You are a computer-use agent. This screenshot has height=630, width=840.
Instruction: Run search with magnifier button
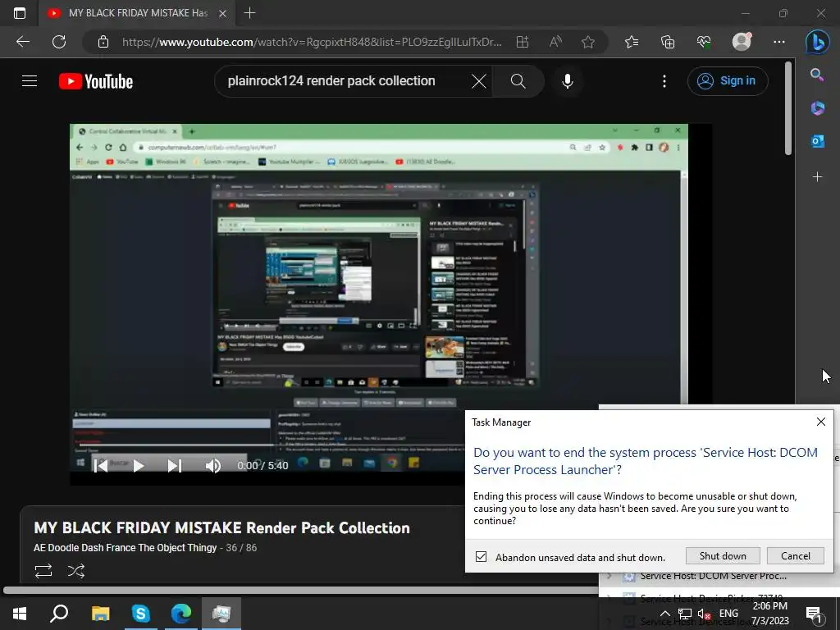(x=518, y=81)
